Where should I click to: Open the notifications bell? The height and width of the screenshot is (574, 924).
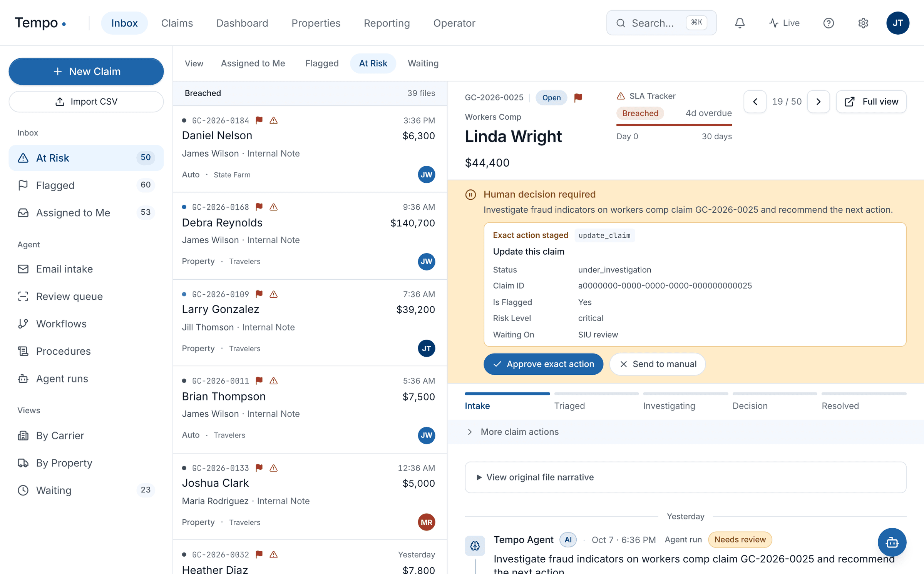[x=740, y=23]
